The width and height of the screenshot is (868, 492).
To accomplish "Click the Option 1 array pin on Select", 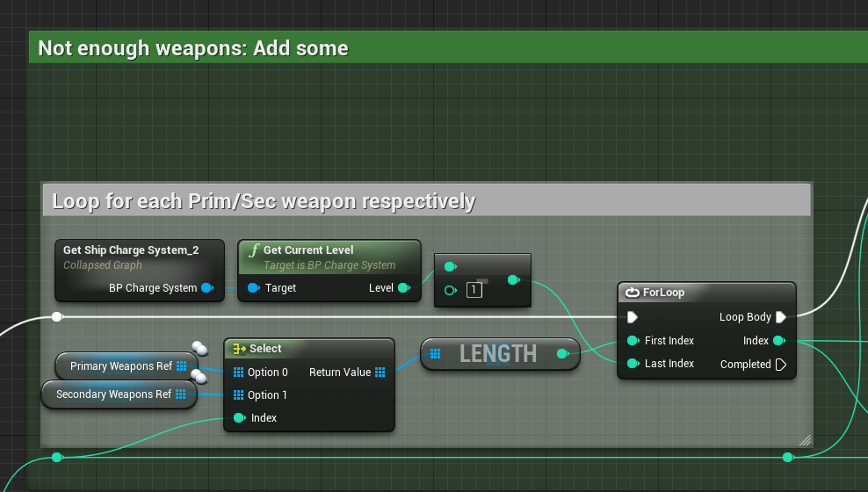I will coord(238,395).
